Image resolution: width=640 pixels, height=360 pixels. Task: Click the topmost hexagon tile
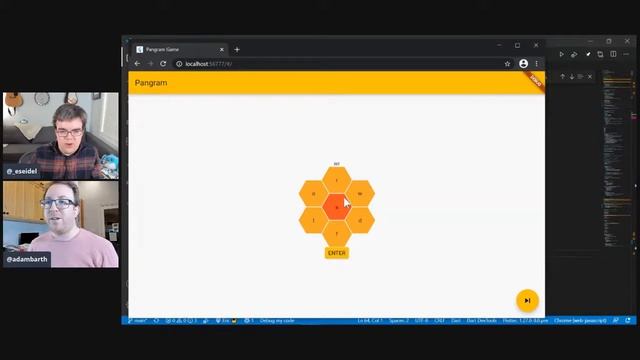(337, 180)
